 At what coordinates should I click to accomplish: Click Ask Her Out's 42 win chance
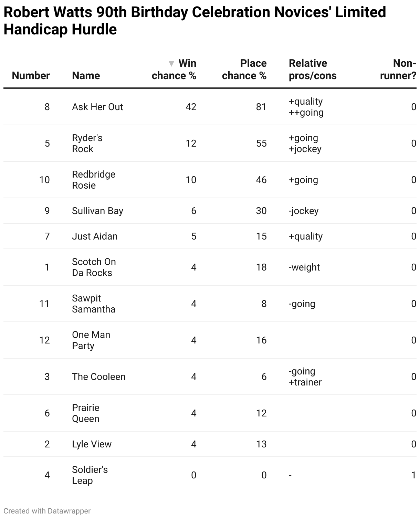pyautogui.click(x=191, y=107)
